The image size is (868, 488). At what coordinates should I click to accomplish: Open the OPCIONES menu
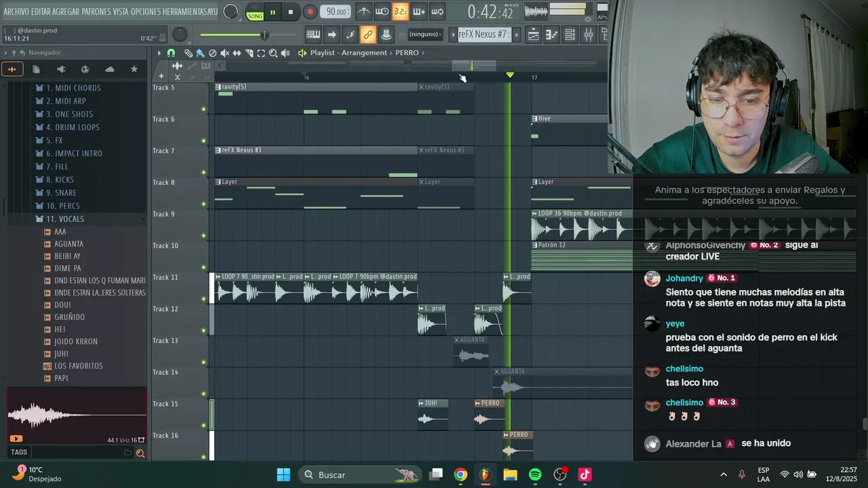click(144, 12)
